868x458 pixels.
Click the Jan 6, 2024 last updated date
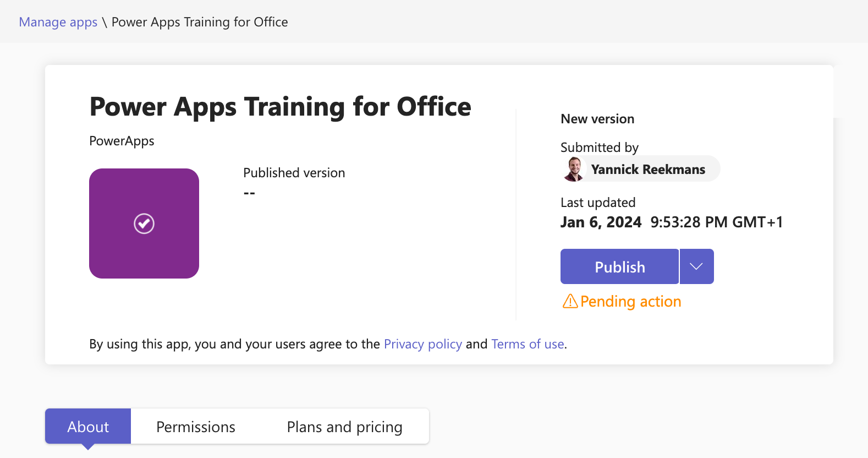tap(601, 222)
